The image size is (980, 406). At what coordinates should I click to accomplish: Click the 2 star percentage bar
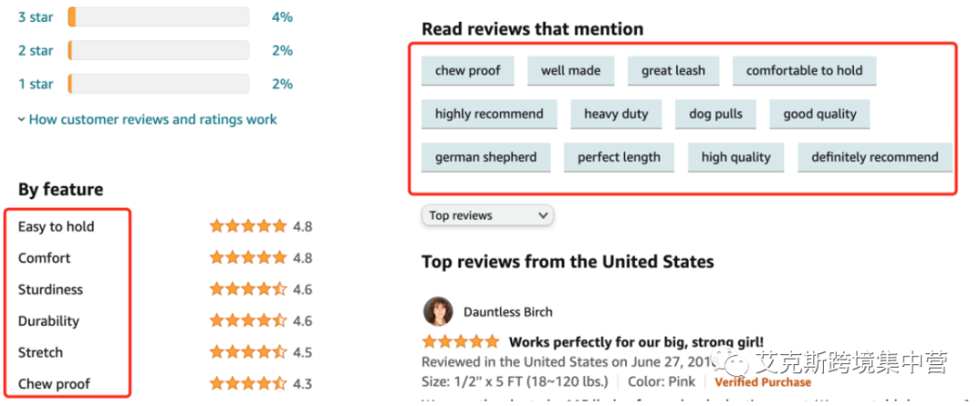tap(159, 51)
